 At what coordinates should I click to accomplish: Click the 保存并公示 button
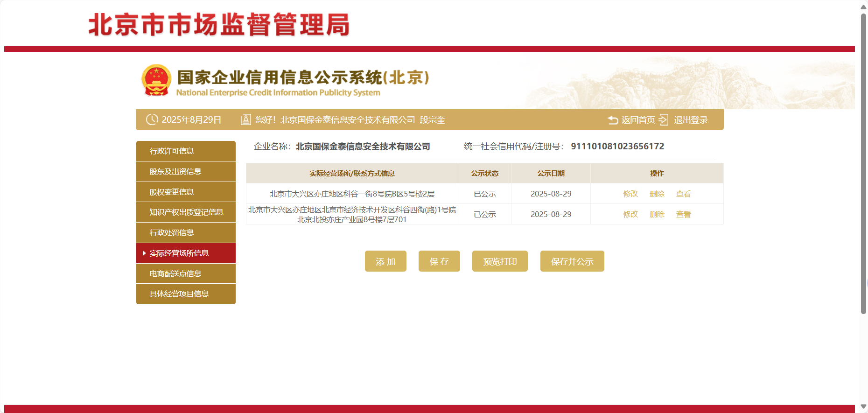572,261
